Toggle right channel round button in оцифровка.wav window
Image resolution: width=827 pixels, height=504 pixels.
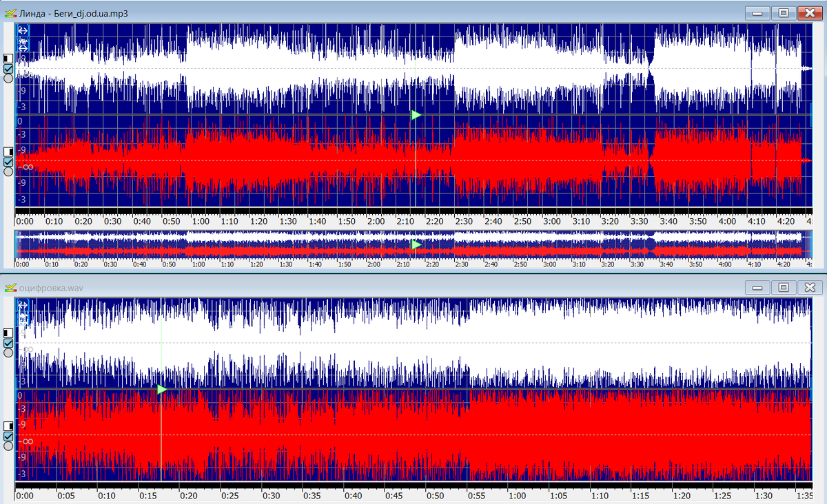tap(8, 446)
